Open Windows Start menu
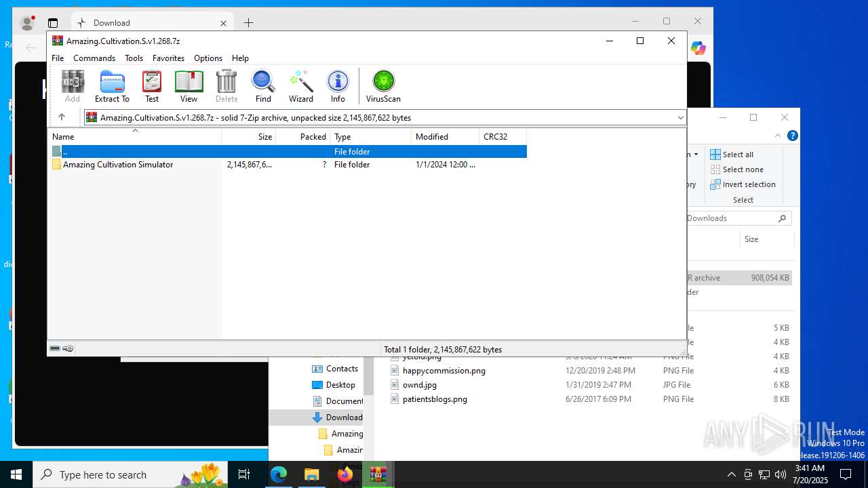The height and width of the screenshot is (488, 868). coord(16,474)
